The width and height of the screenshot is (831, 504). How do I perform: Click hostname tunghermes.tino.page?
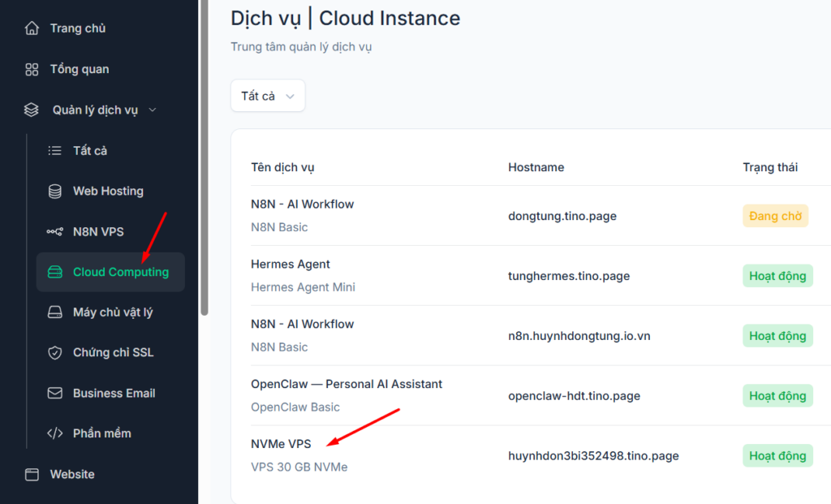coord(569,276)
